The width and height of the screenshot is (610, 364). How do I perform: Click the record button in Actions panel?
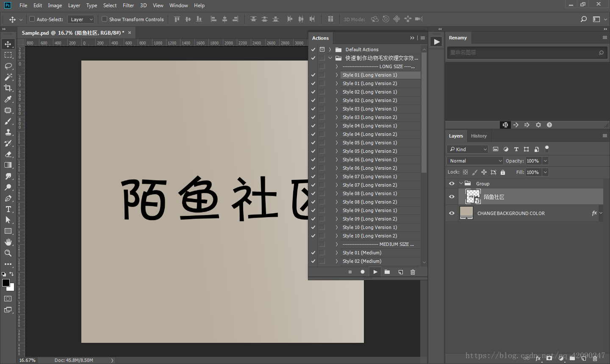click(x=363, y=272)
